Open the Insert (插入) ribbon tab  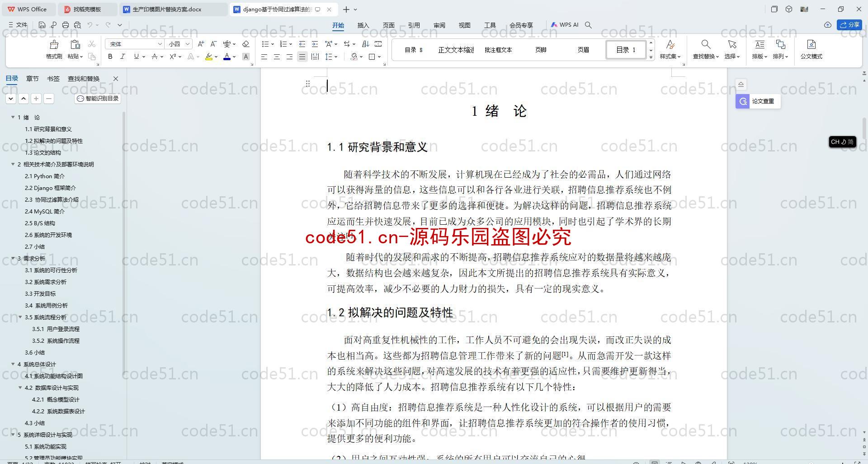tap(363, 25)
